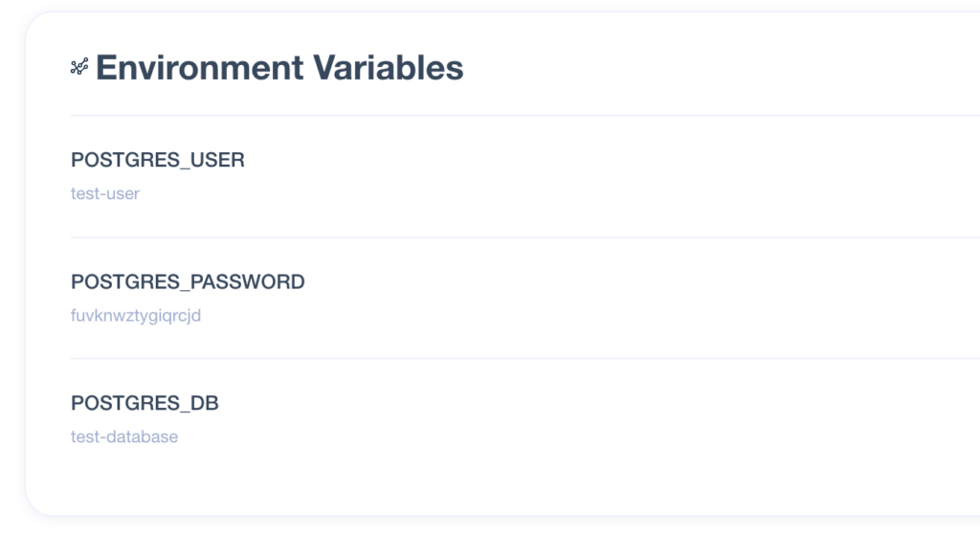Click the card's rounded bottom-left corner
The height and width of the screenshot is (537, 980).
coord(36,505)
